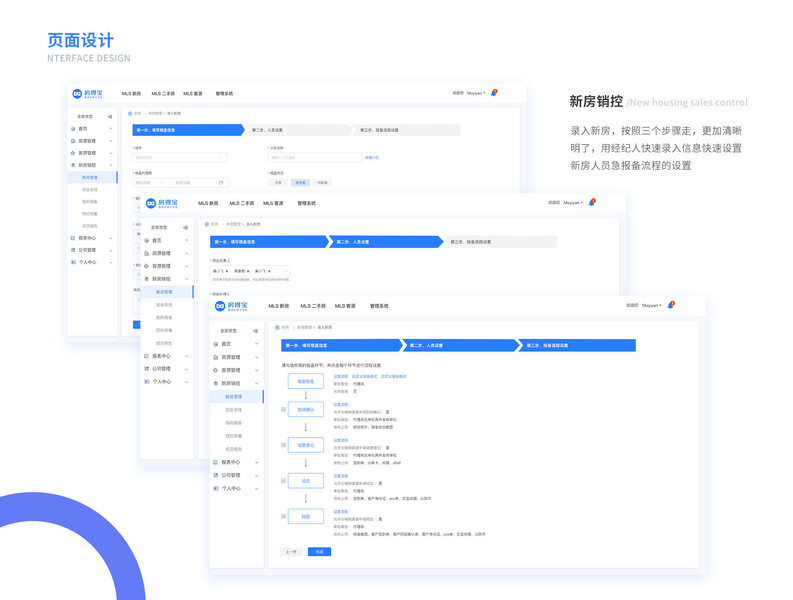Screen dimensions: 793x600
Task: Expand the 房源管理 chevron in the front window sidebar
Action: (256, 357)
